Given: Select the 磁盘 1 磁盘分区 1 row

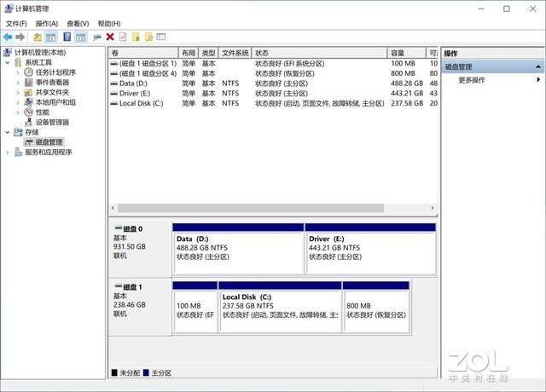Looking at the screenshot, I should [x=273, y=64].
